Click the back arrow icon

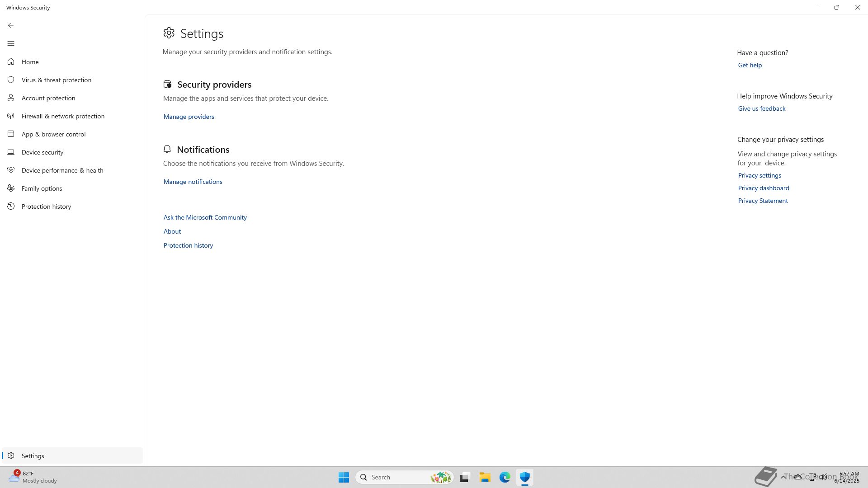(11, 25)
